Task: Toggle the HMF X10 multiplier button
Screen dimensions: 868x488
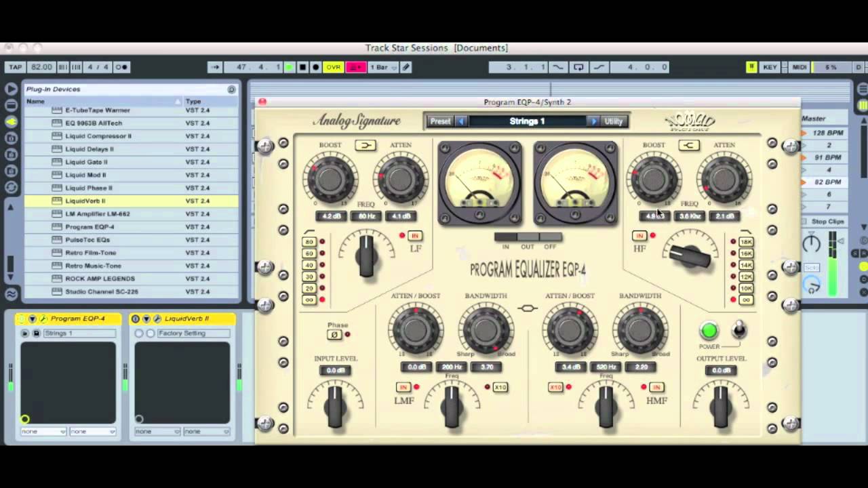Action: click(555, 388)
